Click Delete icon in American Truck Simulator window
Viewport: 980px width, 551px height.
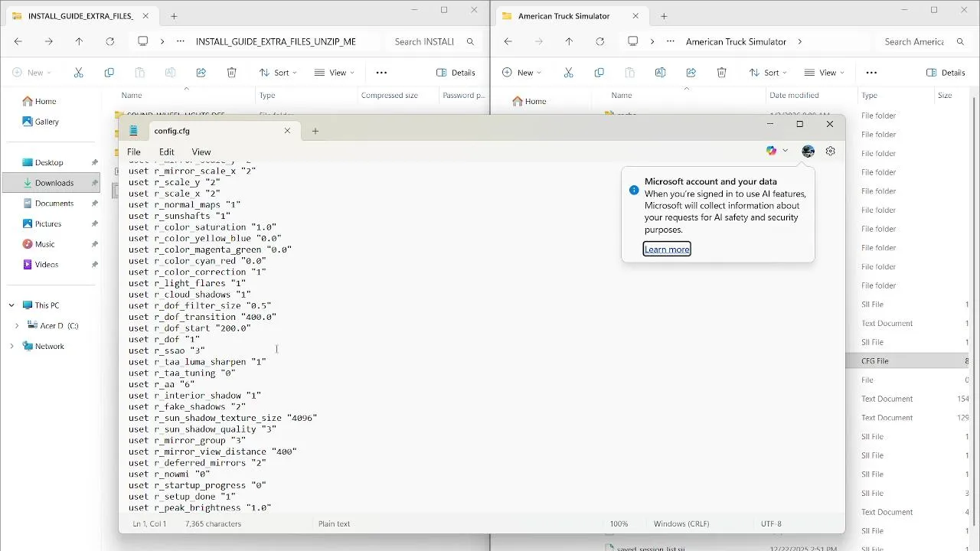click(x=721, y=73)
